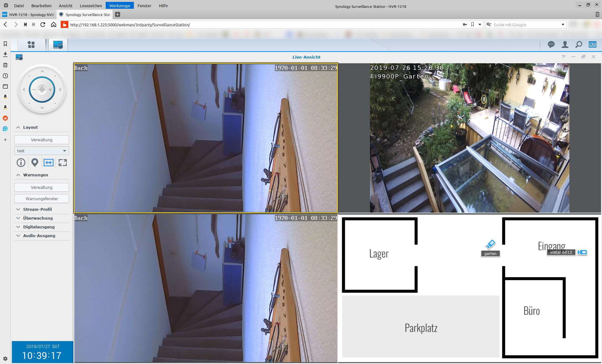The image size is (602, 364).
Task: Enter fullscreen mode via the expand icon
Action: pos(63,163)
